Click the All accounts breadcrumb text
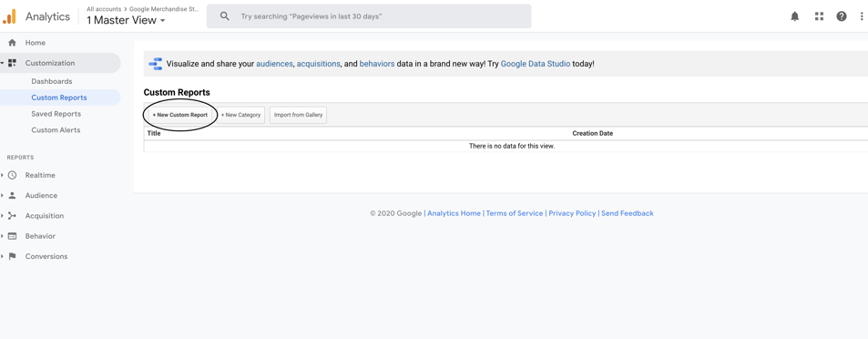The image size is (868, 339). pos(104,9)
